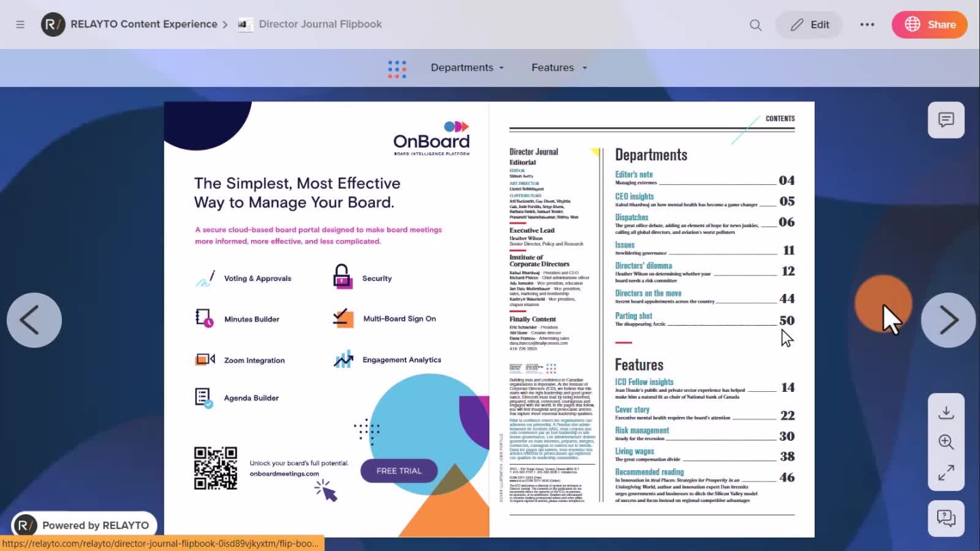Image resolution: width=980 pixels, height=551 pixels.
Task: Click the RELAYTO logo icon
Action: (53, 24)
